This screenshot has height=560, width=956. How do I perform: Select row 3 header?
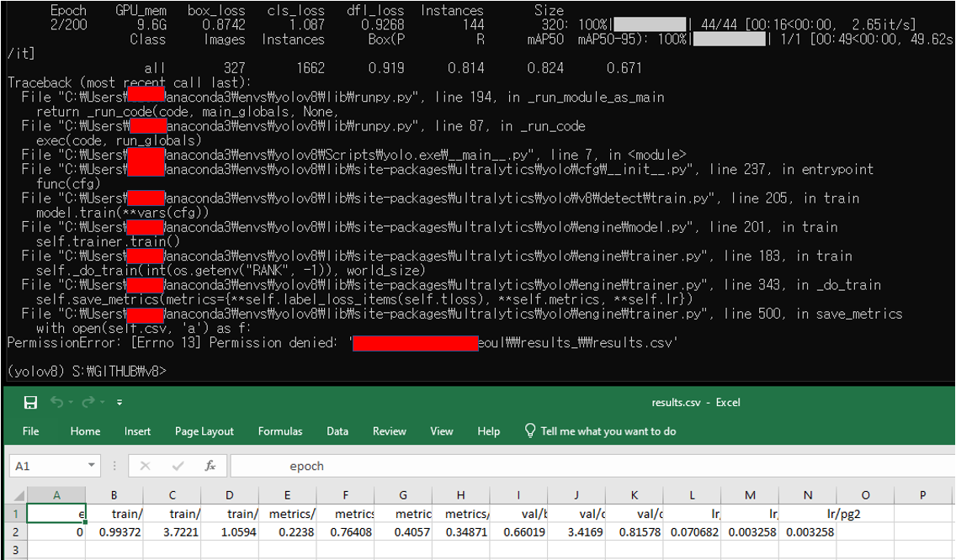16,550
